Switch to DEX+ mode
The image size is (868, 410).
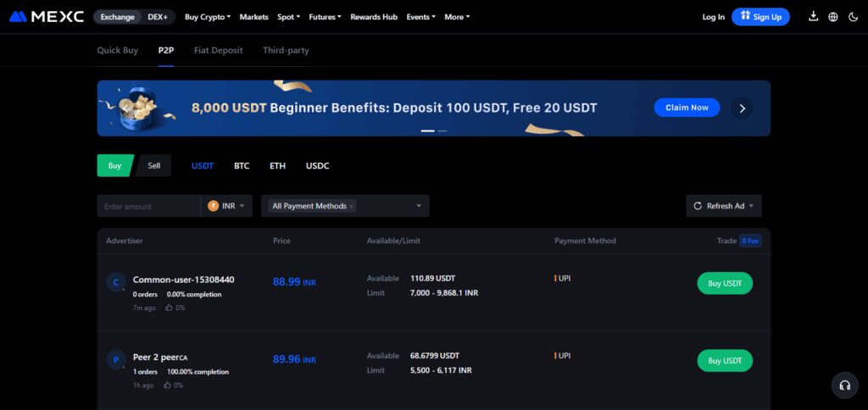click(x=157, y=17)
